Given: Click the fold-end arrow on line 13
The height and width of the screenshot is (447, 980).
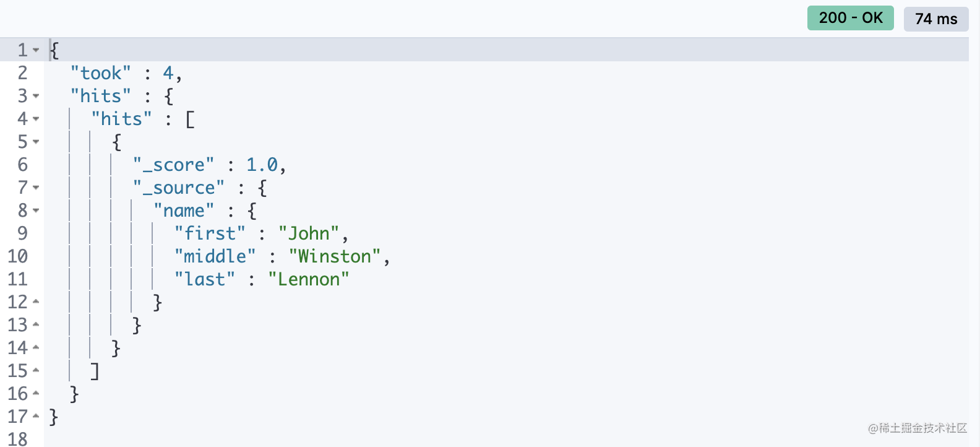Looking at the screenshot, I should coord(36,324).
